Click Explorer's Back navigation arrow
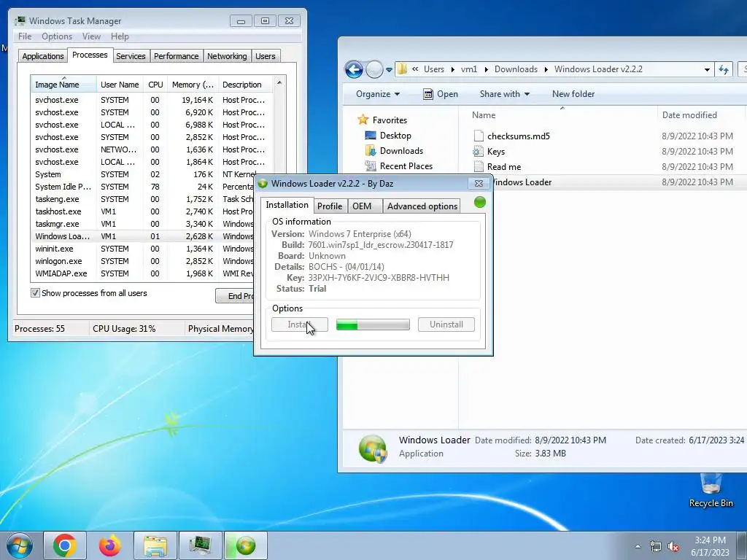747x560 pixels. point(354,69)
